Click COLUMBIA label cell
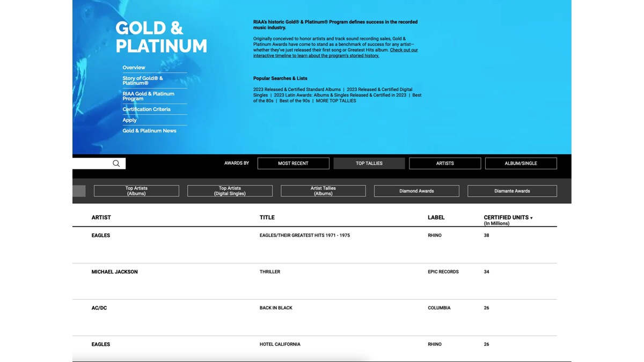Viewport: 644px width, 362px height. [439, 308]
